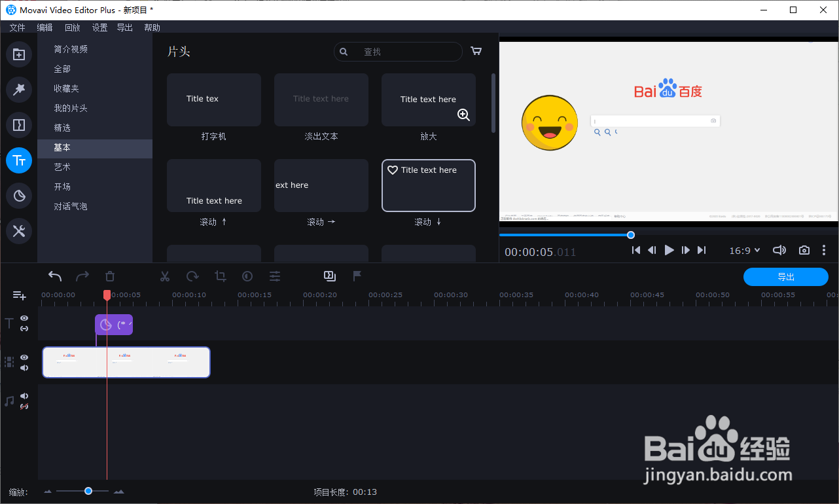
Task: Select the 对话气泡 category
Action: tap(94, 206)
